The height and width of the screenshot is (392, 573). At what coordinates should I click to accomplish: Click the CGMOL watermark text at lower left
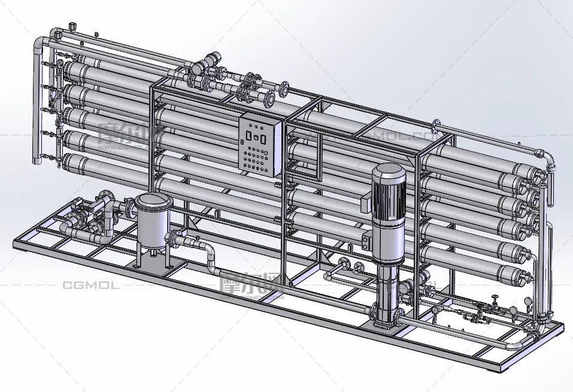coord(90,285)
